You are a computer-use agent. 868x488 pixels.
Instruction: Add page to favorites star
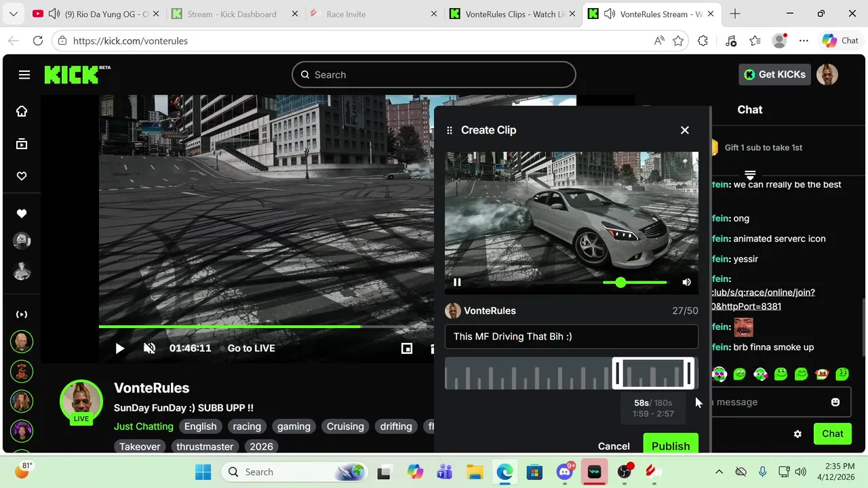pyautogui.click(x=678, y=41)
